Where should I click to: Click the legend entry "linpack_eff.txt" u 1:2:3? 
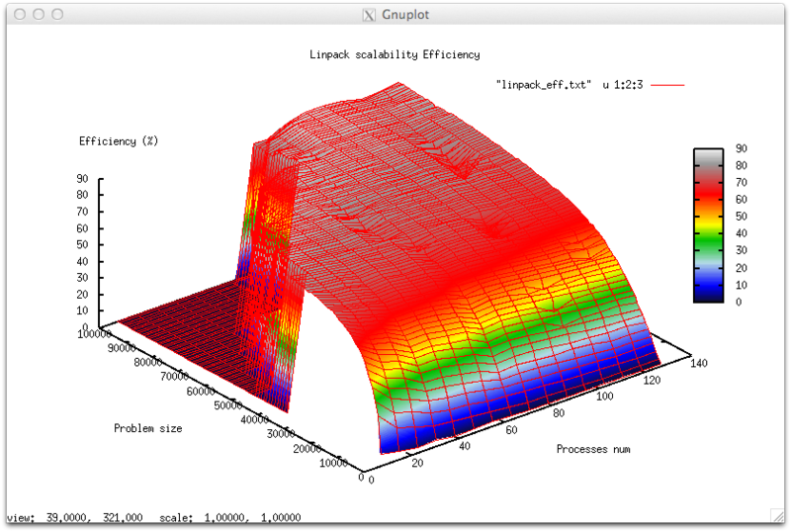point(570,85)
